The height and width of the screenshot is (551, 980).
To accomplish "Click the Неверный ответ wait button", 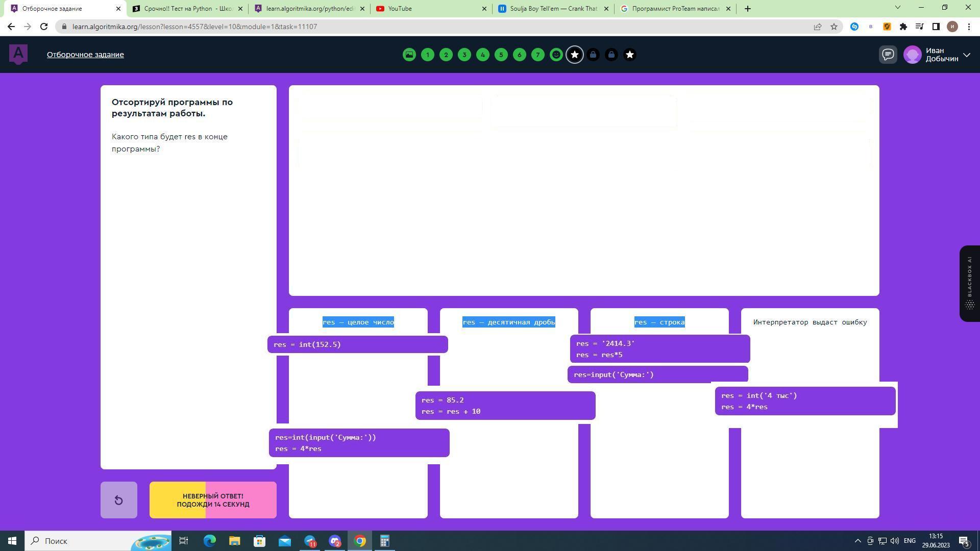I will (213, 500).
